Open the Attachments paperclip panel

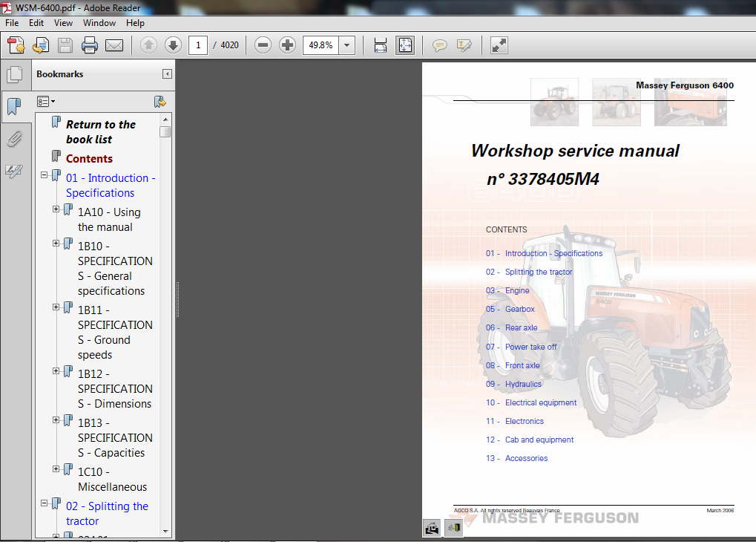(14, 140)
